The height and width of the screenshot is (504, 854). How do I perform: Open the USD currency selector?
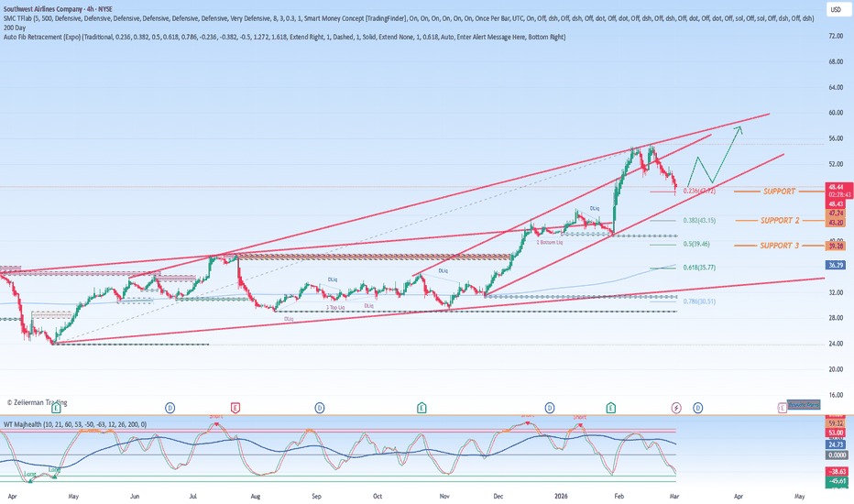click(x=836, y=9)
